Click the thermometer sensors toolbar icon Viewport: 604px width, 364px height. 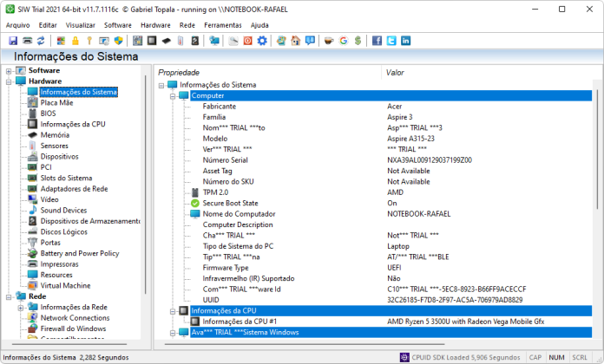[x=181, y=41]
